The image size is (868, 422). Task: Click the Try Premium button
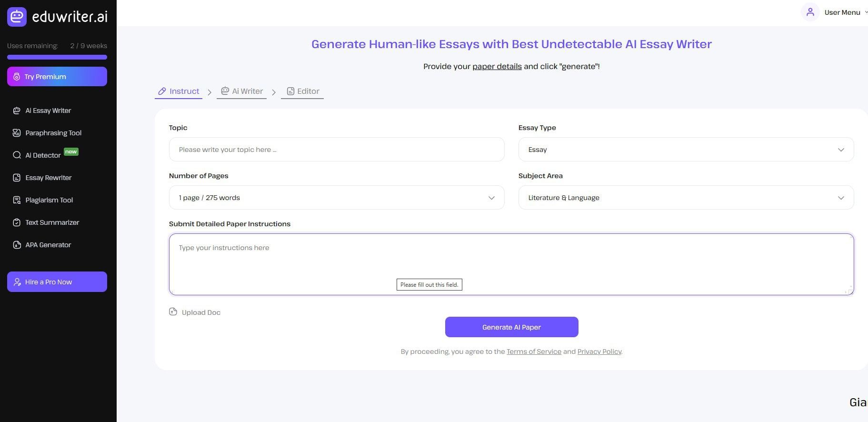[57, 77]
